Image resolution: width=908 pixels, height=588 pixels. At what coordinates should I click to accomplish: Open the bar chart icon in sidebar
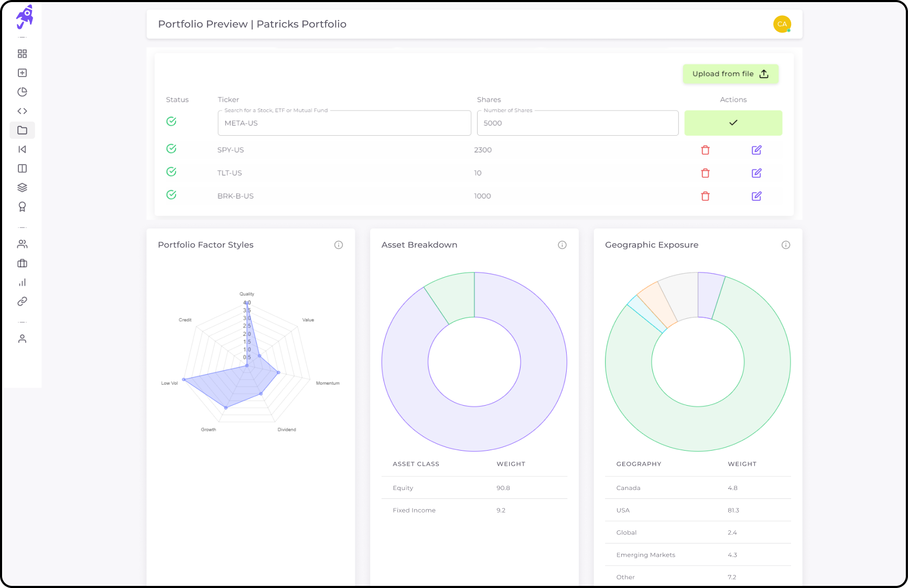22,282
